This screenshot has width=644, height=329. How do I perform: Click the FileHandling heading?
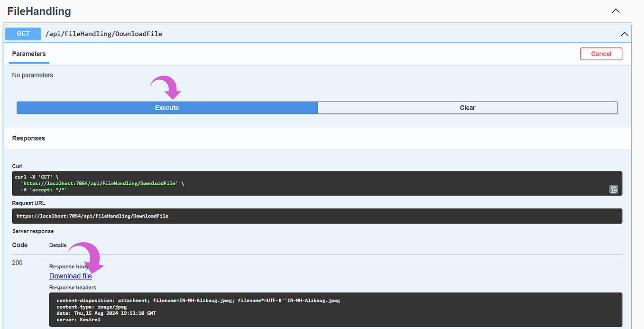point(39,11)
